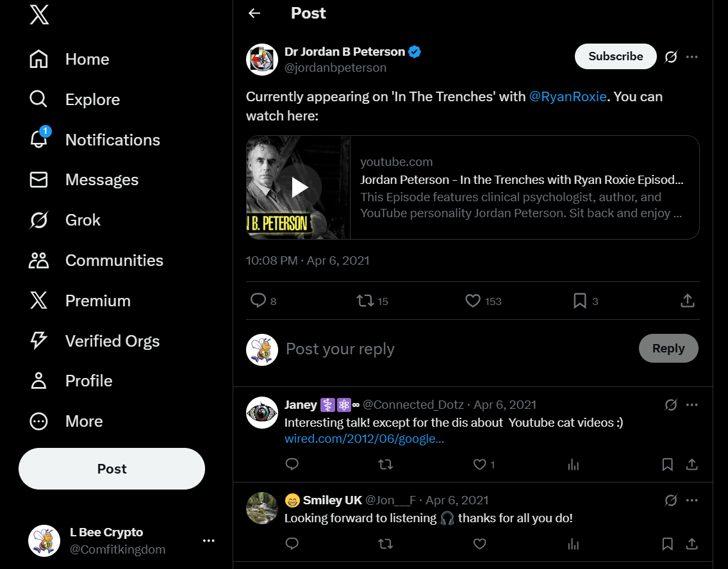This screenshot has width=728, height=569.
Task: Open the @RyanRoxie mention link
Action: pos(568,97)
